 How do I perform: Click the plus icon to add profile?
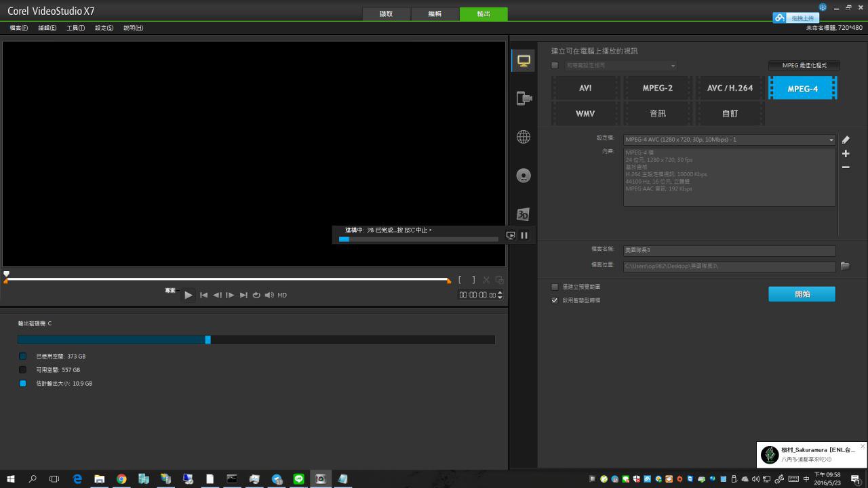pyautogui.click(x=846, y=154)
